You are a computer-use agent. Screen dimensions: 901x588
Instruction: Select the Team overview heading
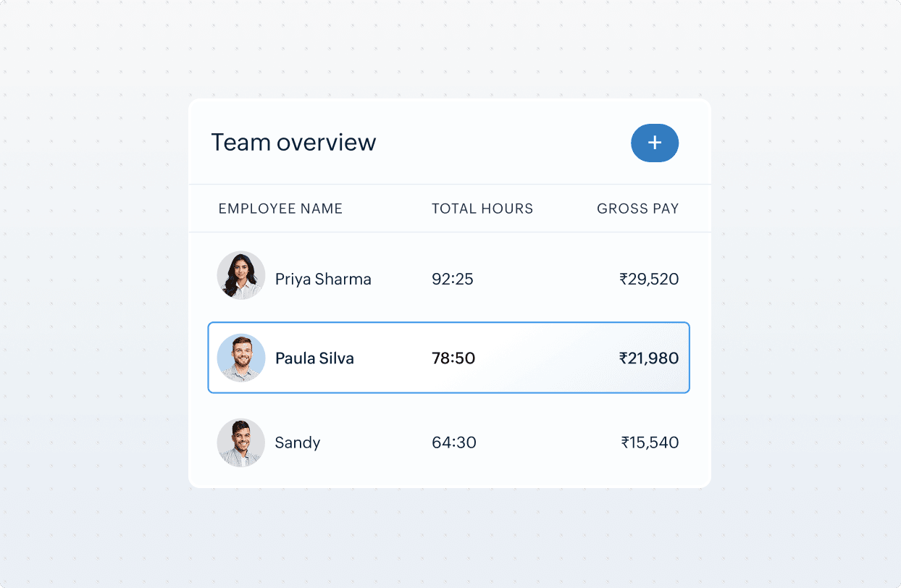[293, 143]
